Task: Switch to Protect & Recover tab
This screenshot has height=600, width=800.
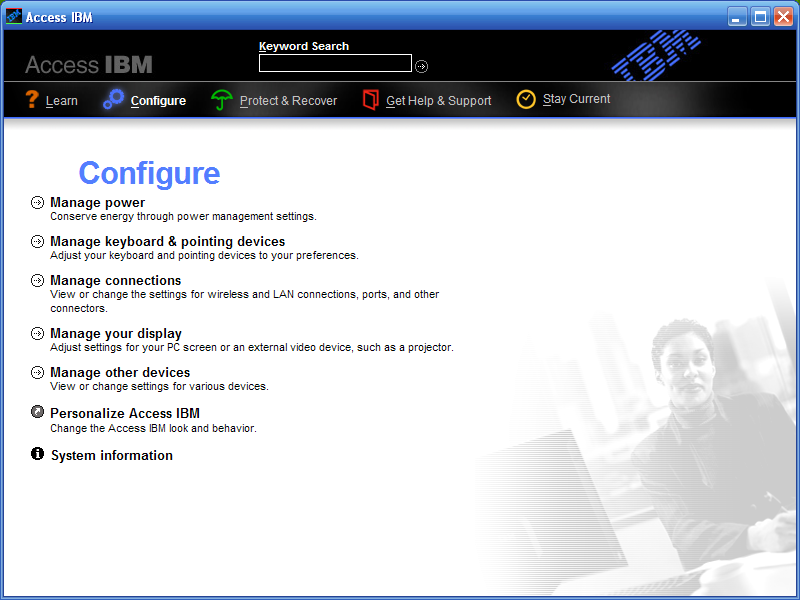Action: [x=288, y=101]
